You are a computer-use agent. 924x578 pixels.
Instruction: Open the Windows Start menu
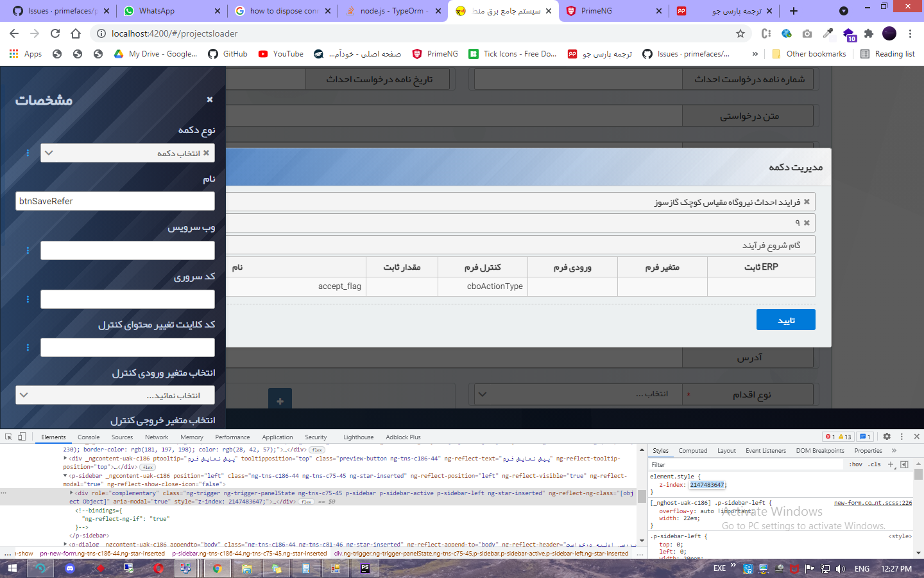(x=12, y=568)
